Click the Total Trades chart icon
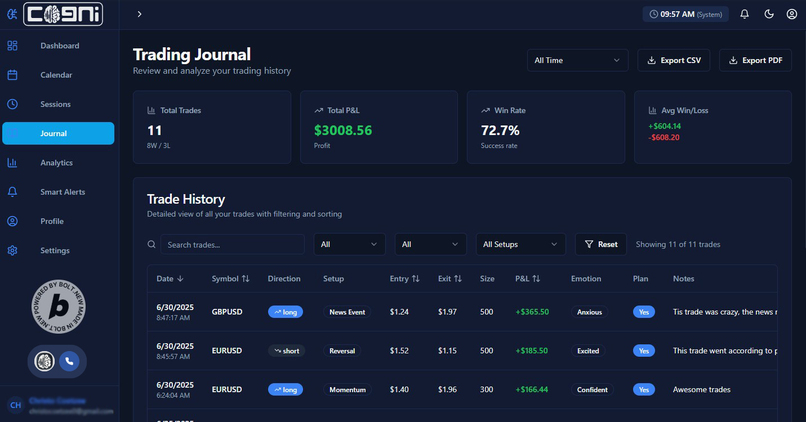 coord(151,111)
